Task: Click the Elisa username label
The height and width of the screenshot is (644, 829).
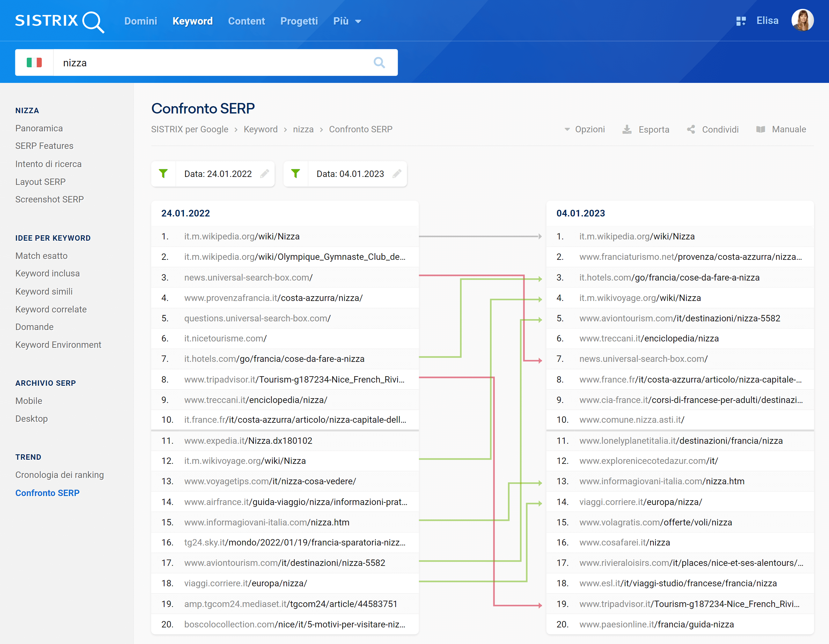Action: pos(767,20)
